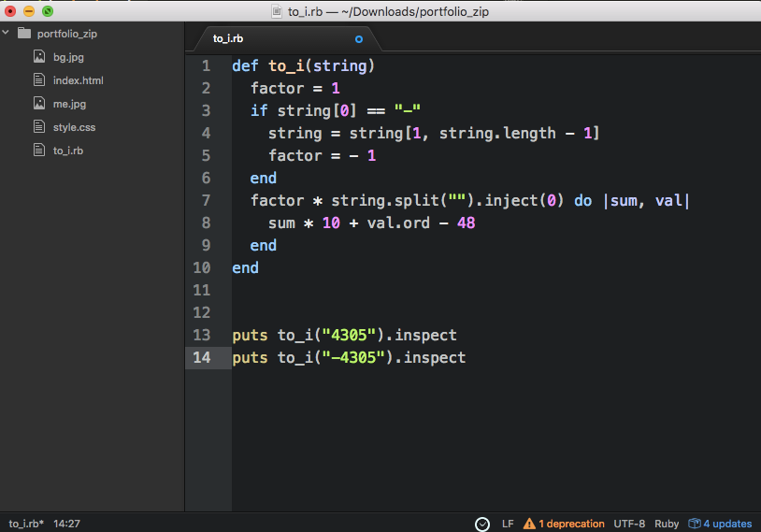Click line number 1 in gutter

point(207,65)
